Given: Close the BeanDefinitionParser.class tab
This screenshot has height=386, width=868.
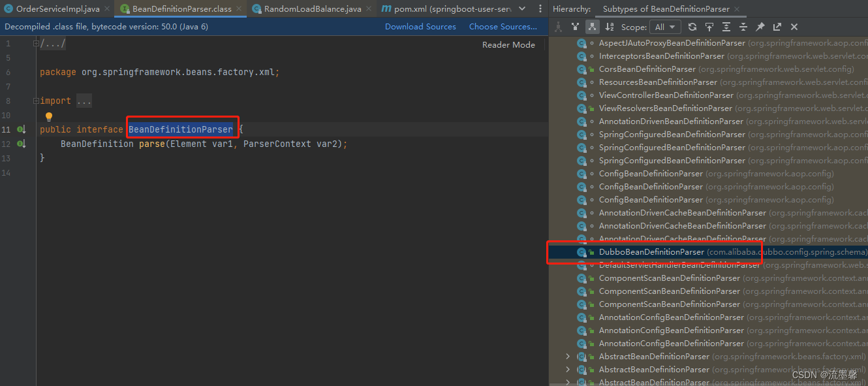Looking at the screenshot, I should pyautogui.click(x=238, y=9).
